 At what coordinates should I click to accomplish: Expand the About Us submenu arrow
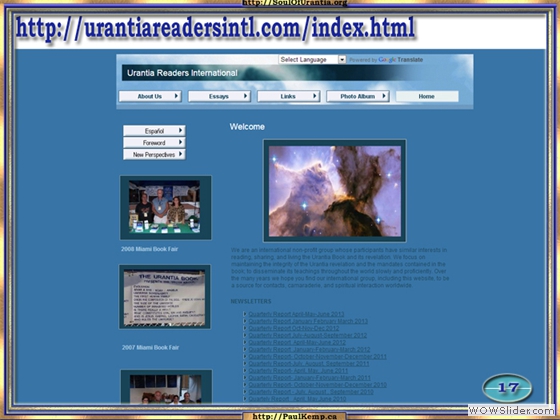click(x=176, y=96)
